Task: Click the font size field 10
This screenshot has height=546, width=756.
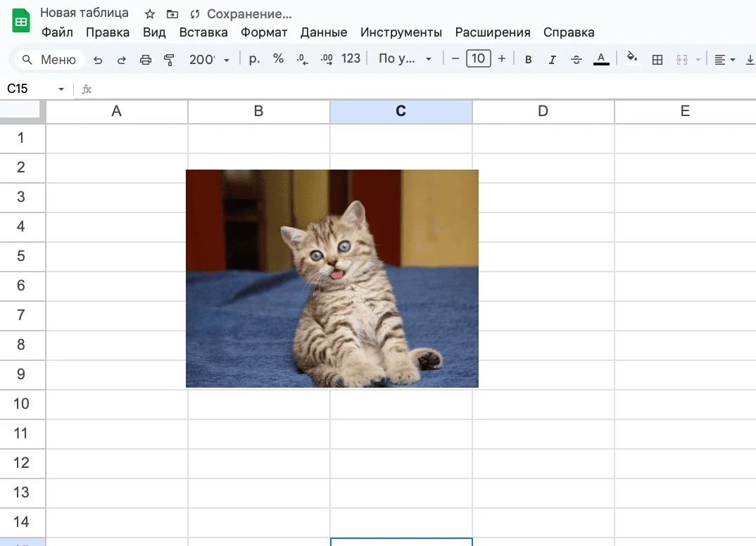Action: [x=478, y=59]
